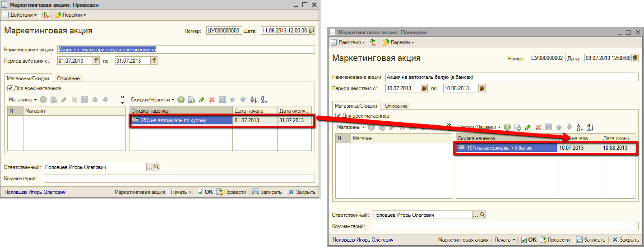Open calendar for 10.07.2013 start date field
The width and height of the screenshot is (644, 247).
point(424,88)
